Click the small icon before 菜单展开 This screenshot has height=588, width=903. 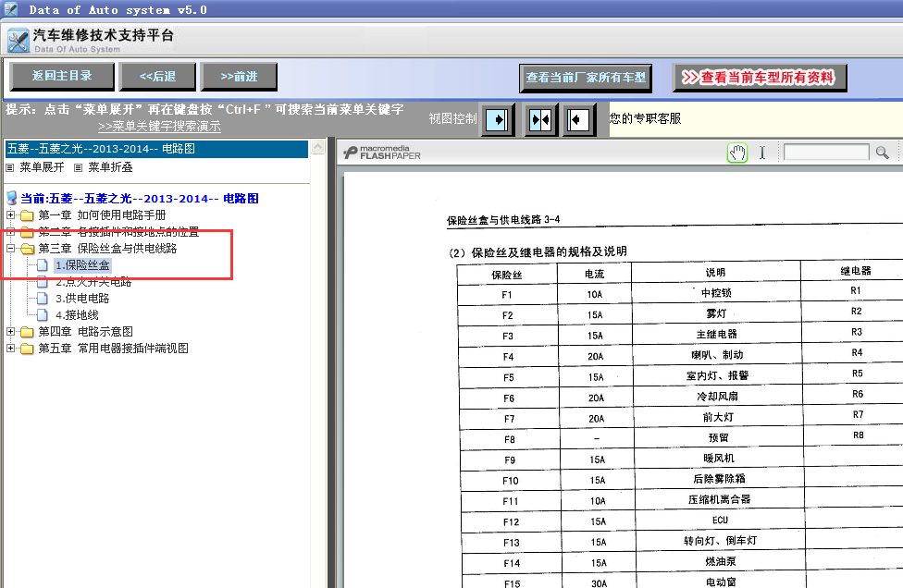pos(10,168)
